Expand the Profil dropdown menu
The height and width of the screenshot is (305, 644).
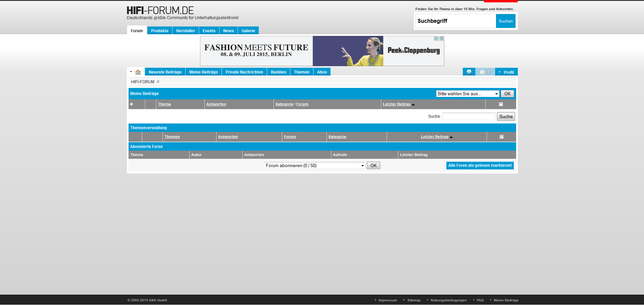506,72
